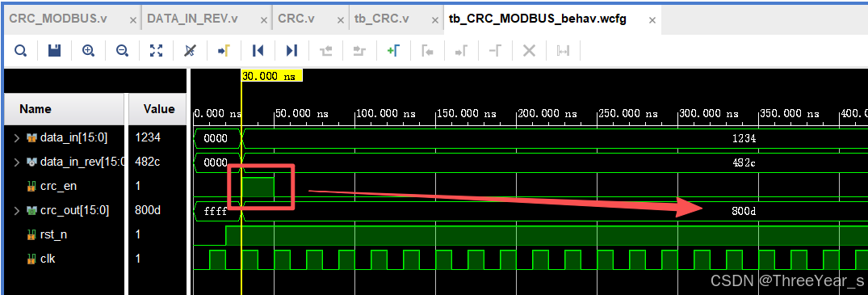Click the 50.000 ns ruler mark
This screenshot has height=295, width=868.
303,114
